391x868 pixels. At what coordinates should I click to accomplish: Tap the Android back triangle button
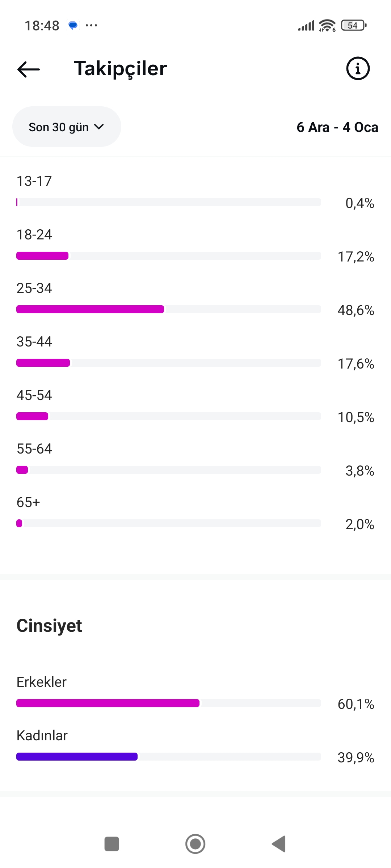point(279,844)
